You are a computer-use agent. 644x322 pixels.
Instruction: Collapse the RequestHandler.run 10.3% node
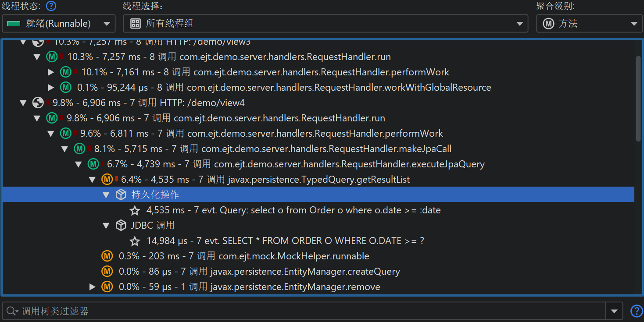click(37, 57)
